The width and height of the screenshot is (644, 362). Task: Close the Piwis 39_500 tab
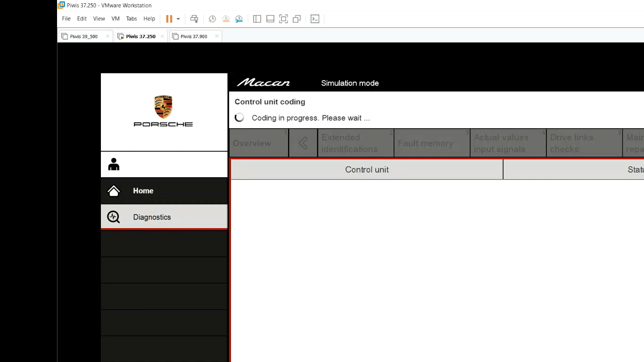pyautogui.click(x=107, y=36)
